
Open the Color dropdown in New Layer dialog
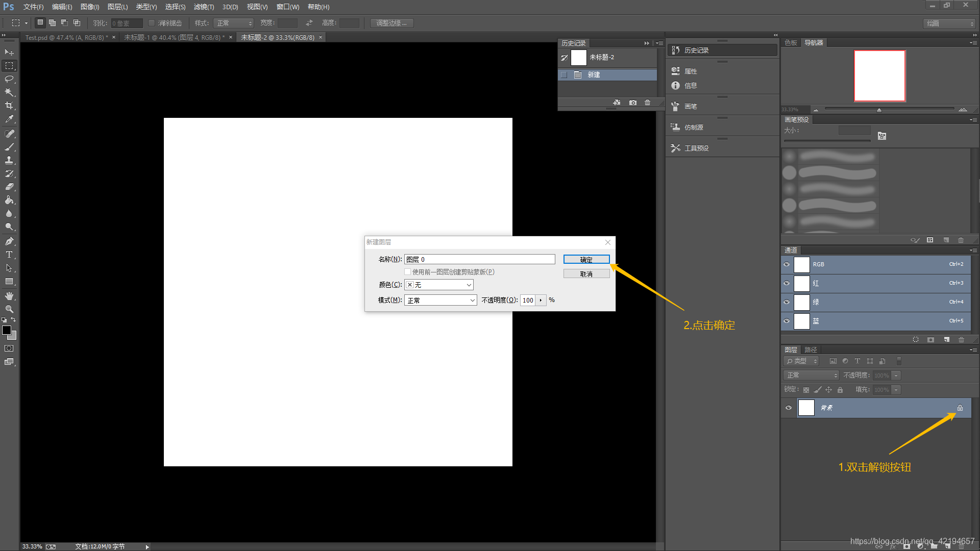(439, 285)
